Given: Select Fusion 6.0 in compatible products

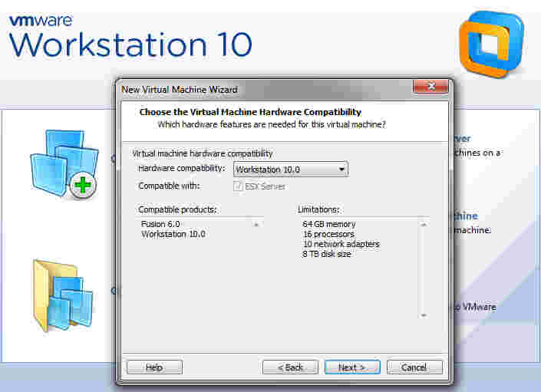Looking at the screenshot, I should (160, 224).
